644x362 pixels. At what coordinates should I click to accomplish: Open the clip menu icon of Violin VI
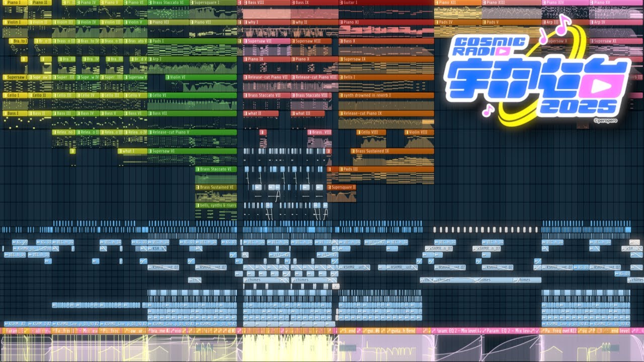coord(168,77)
